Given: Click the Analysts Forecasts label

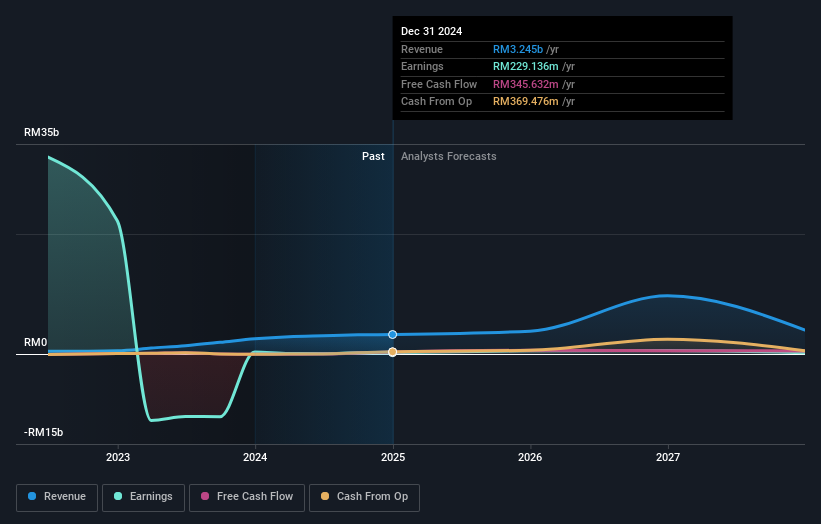Looking at the screenshot, I should click(x=449, y=157).
